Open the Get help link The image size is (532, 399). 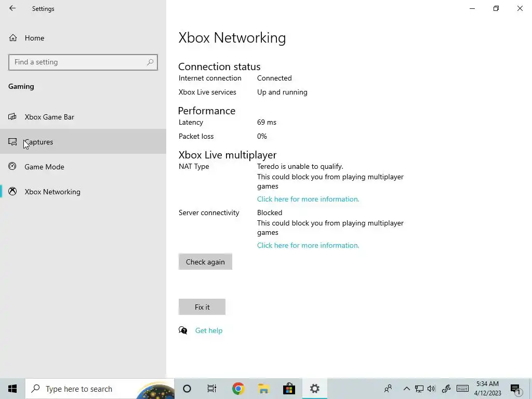pos(209,330)
